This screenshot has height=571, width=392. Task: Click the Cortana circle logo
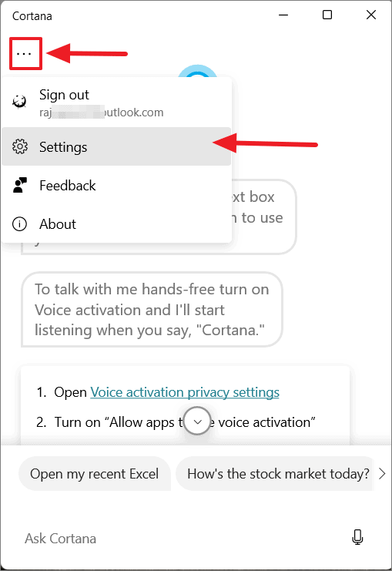197,72
